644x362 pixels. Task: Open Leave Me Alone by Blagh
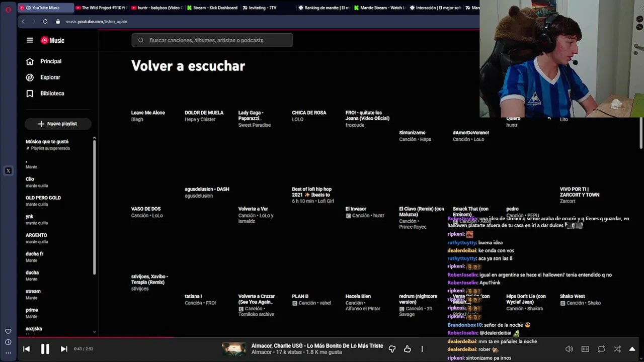point(148,113)
